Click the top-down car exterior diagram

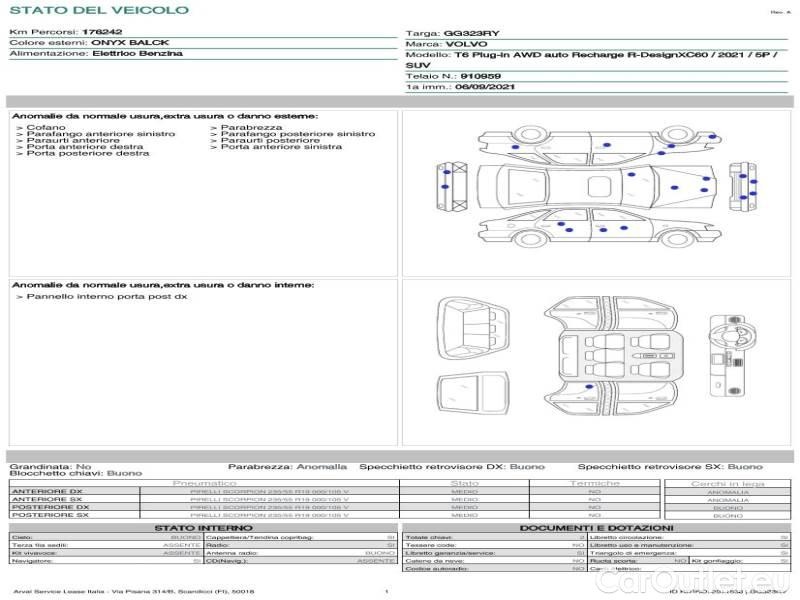pyautogui.click(x=595, y=187)
